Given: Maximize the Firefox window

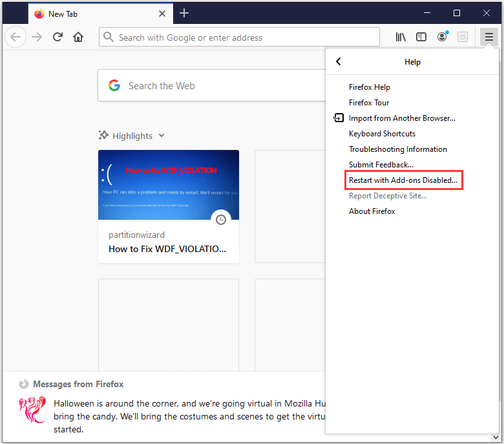Looking at the screenshot, I should [x=456, y=13].
